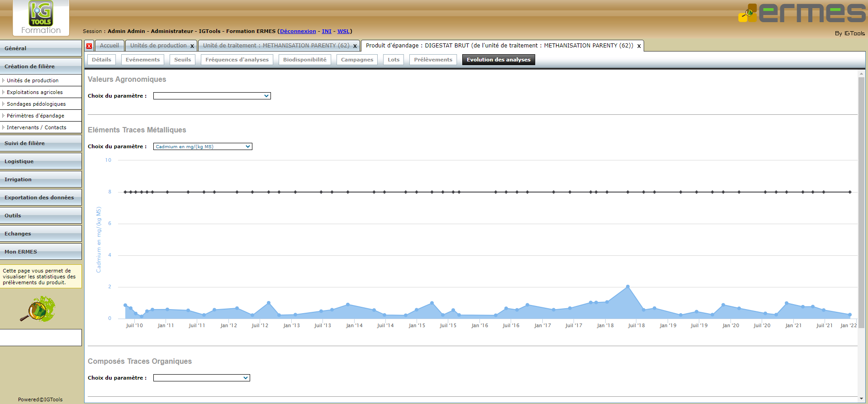Click the red X close-all-tabs icon

point(89,46)
